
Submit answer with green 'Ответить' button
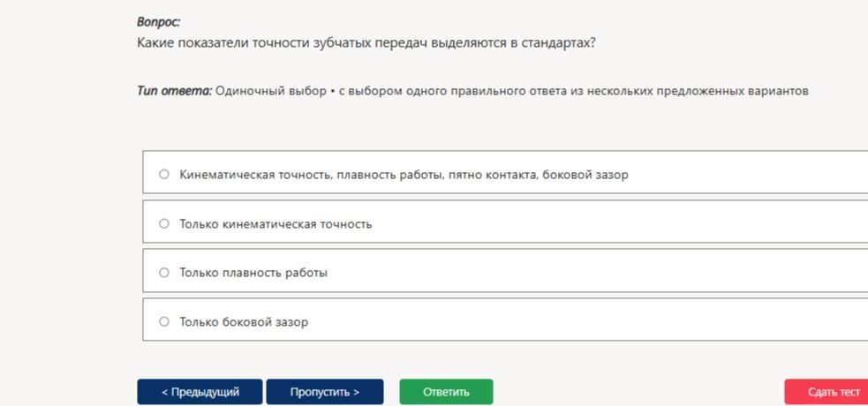click(446, 392)
